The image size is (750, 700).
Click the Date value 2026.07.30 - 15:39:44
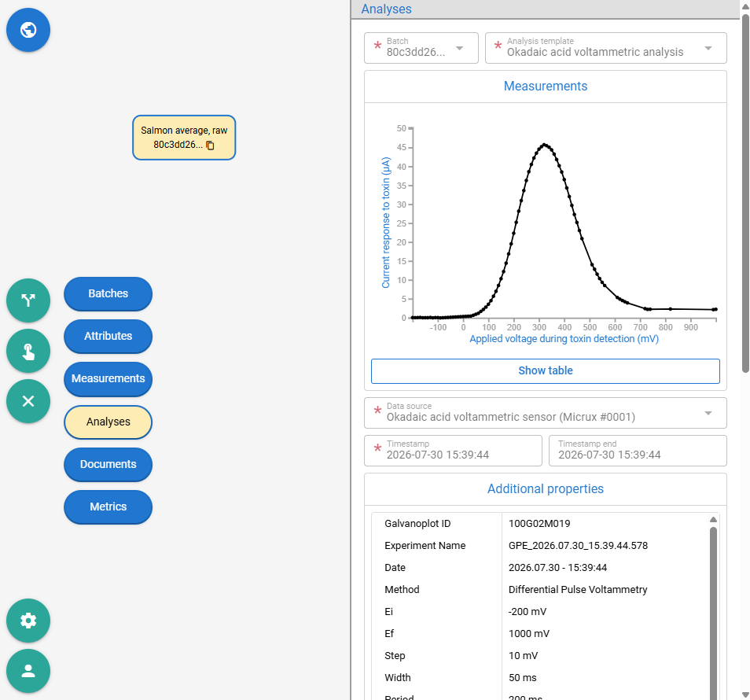pos(557,567)
